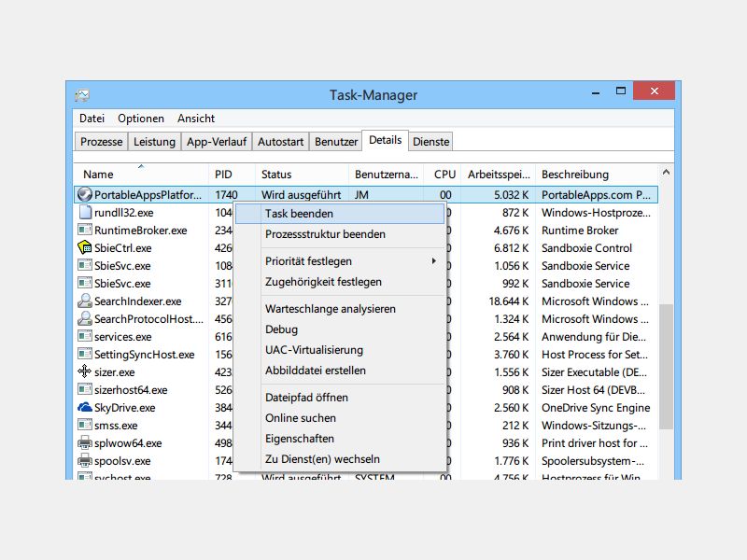Choose Zugehörigkeit festlegen
The width and height of the screenshot is (747, 560).
tap(340, 282)
